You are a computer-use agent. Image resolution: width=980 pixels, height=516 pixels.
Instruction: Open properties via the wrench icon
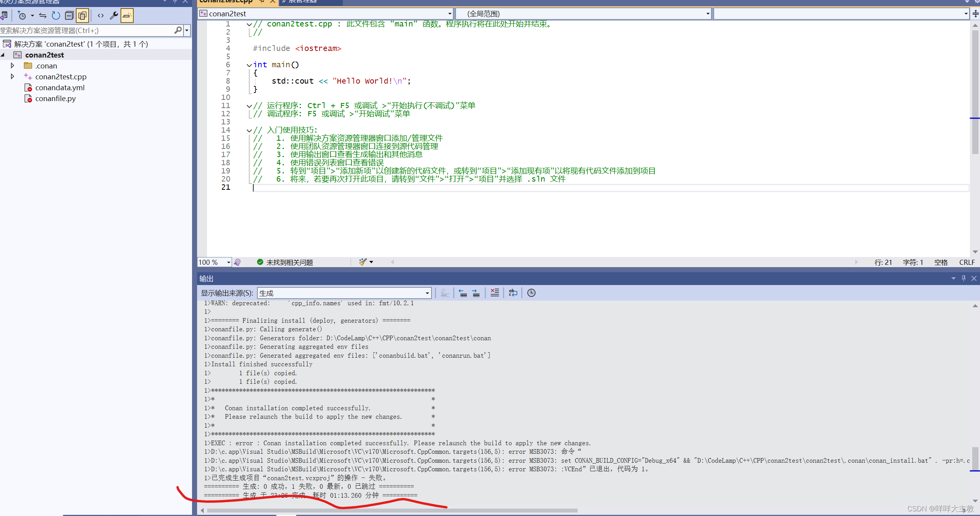coord(114,16)
